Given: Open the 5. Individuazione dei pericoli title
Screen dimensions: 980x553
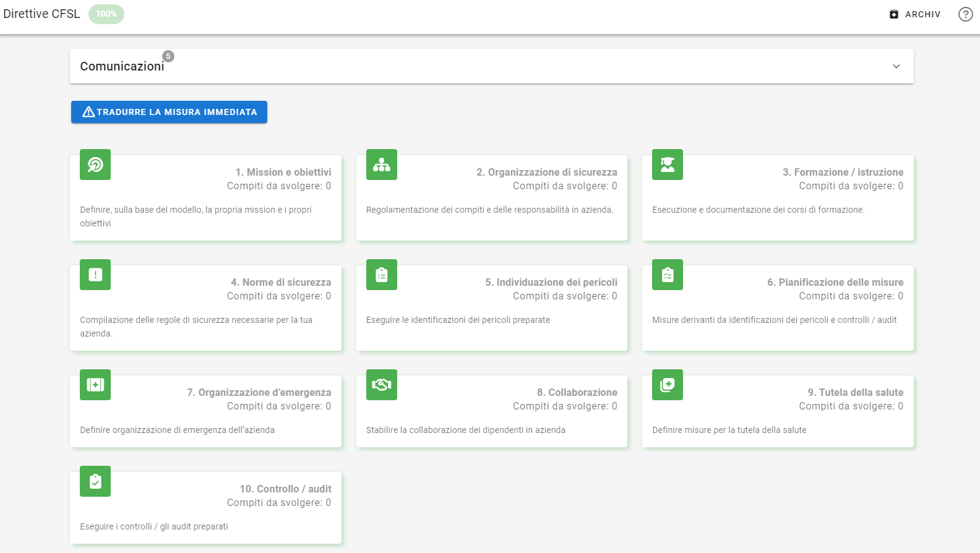Looking at the screenshot, I should [x=551, y=282].
